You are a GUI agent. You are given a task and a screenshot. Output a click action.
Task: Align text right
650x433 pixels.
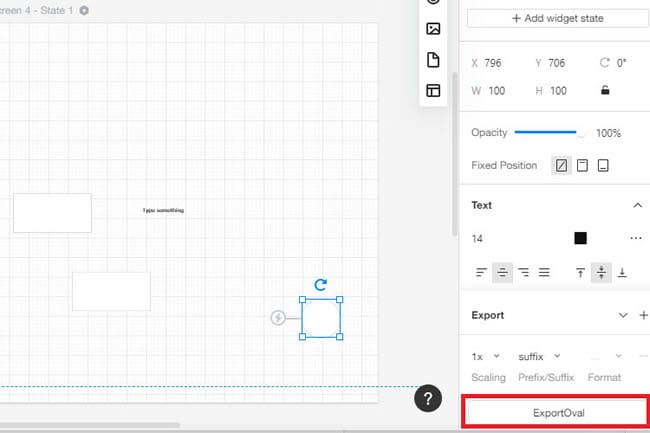(524, 272)
